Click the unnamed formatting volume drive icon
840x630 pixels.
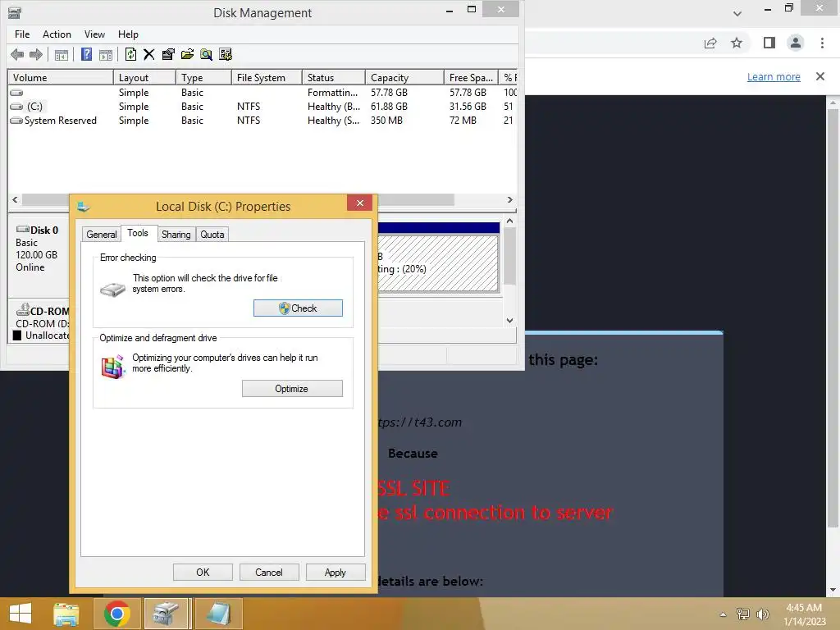tap(16, 93)
